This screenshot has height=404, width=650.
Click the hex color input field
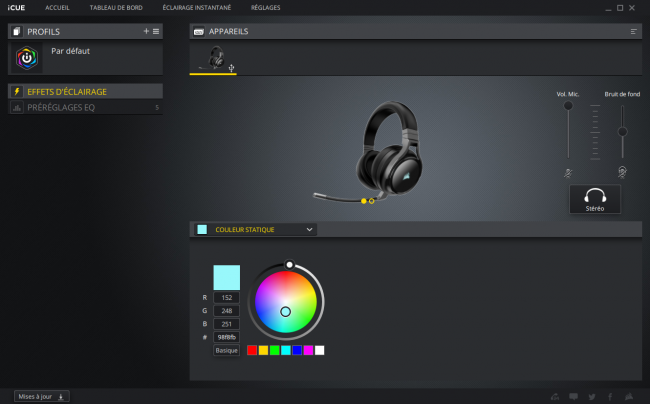[226, 337]
